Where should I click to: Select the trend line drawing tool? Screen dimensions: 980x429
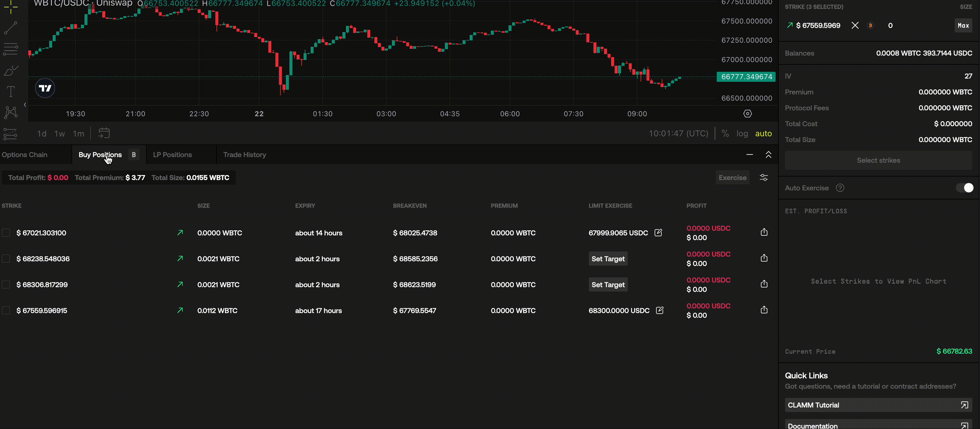pos(11,28)
